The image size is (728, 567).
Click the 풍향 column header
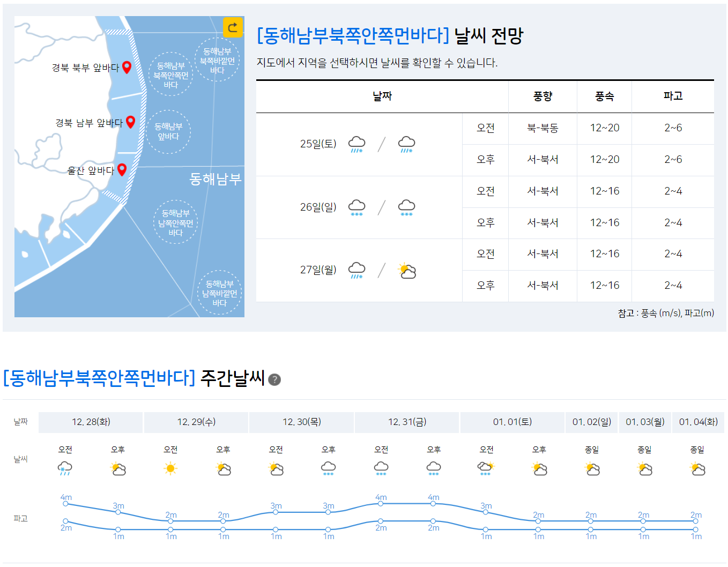point(543,96)
